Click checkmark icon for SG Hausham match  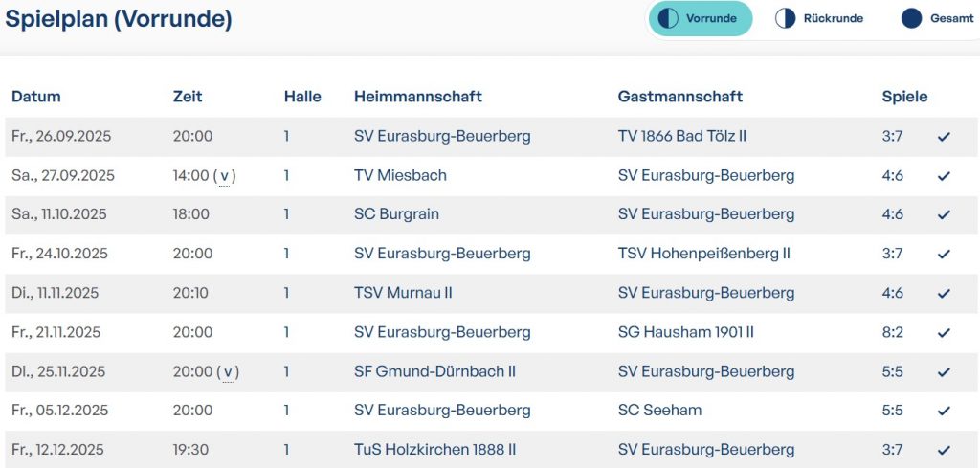pos(944,332)
